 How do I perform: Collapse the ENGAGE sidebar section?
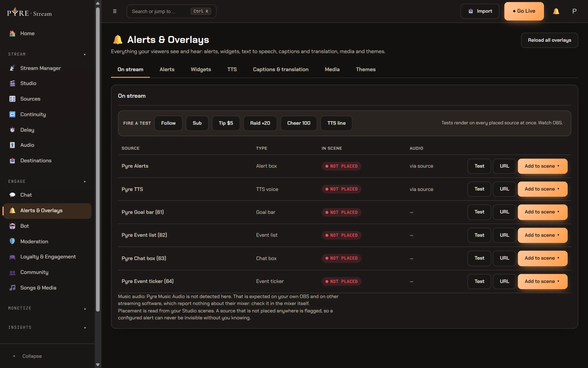85,182
